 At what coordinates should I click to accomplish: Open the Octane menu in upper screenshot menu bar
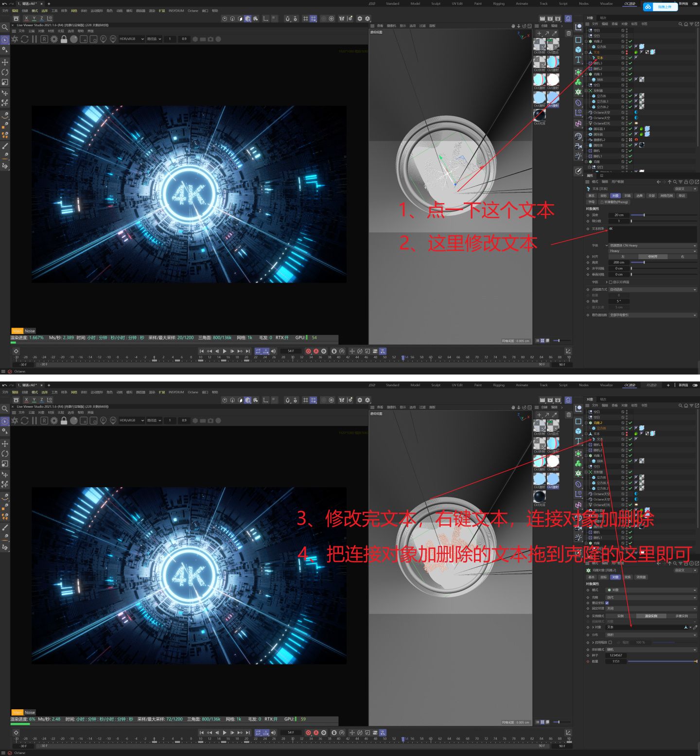(193, 11)
